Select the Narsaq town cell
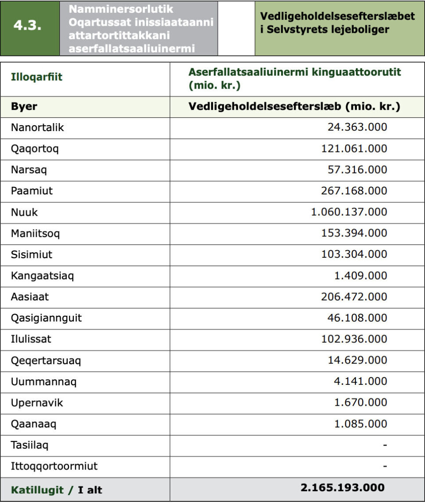 pos(29,170)
